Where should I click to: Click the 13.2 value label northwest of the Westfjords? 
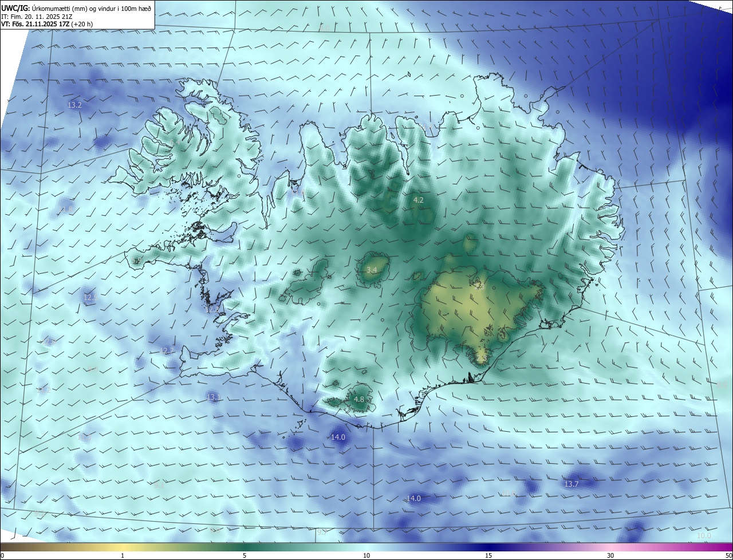pyautogui.click(x=74, y=105)
